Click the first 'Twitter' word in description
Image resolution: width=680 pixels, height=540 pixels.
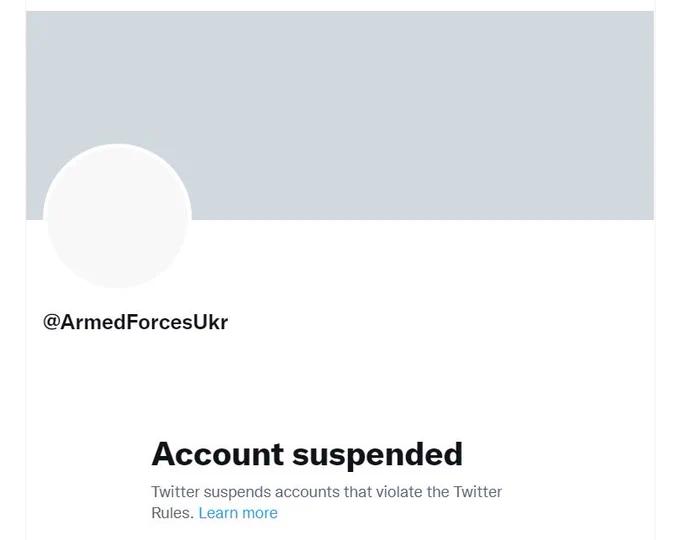point(175,492)
